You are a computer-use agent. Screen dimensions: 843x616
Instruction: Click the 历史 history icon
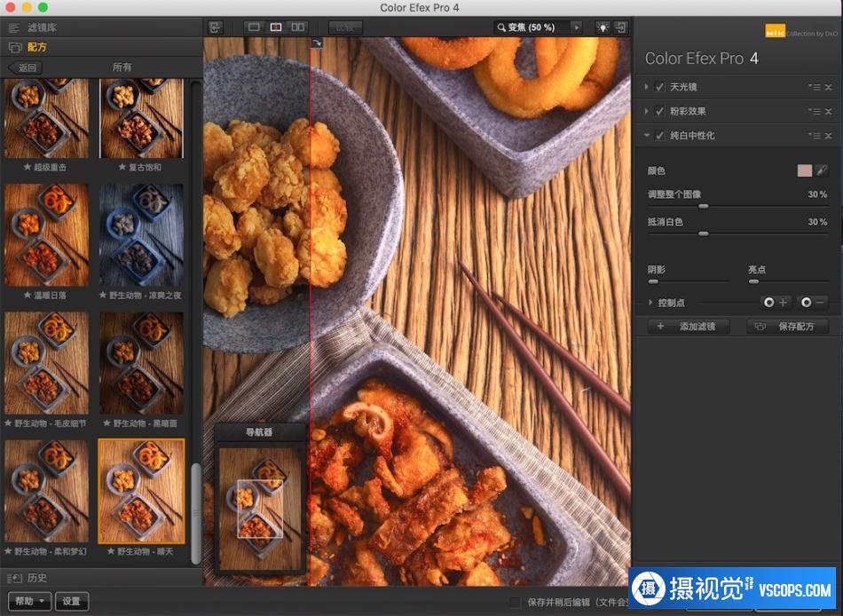click(x=14, y=578)
